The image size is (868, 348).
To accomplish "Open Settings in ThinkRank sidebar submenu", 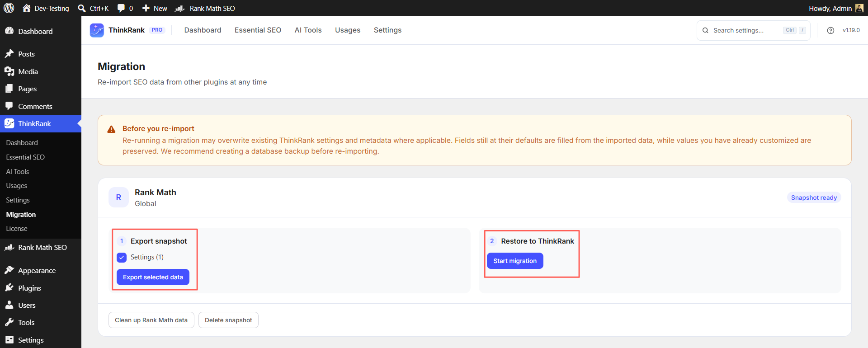I will [x=18, y=200].
